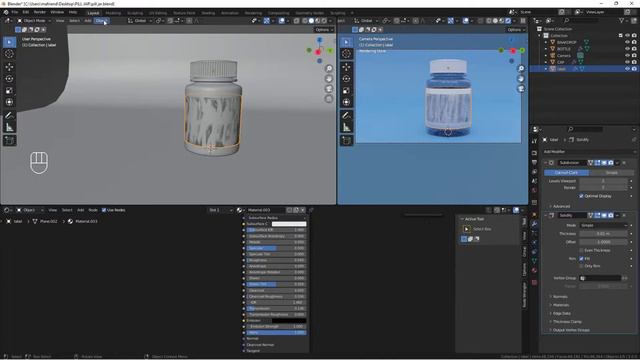Open the File menu
Screen dimensions: 640x360
click(x=15, y=12)
